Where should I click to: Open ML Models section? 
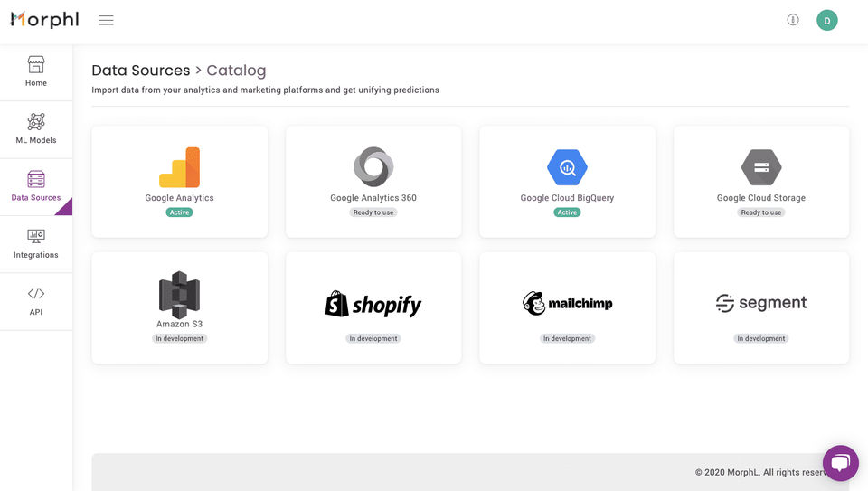36,129
